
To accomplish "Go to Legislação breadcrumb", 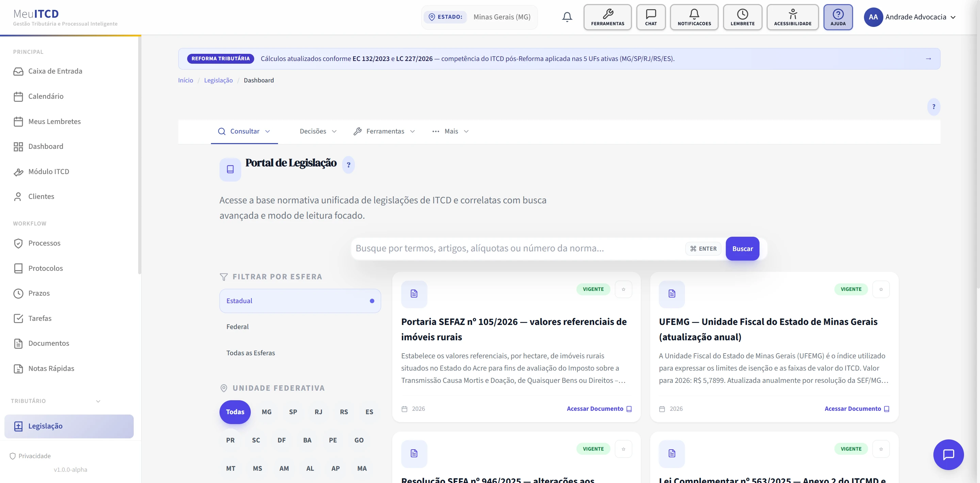I will coord(218,80).
